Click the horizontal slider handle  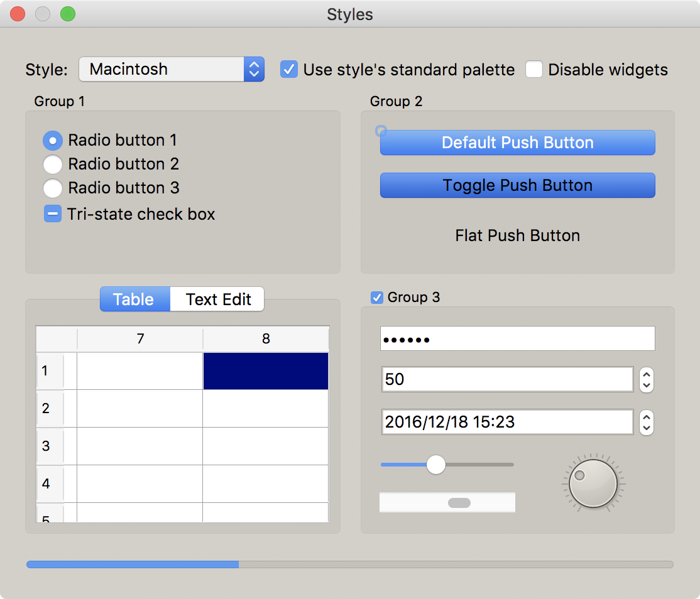(435, 465)
